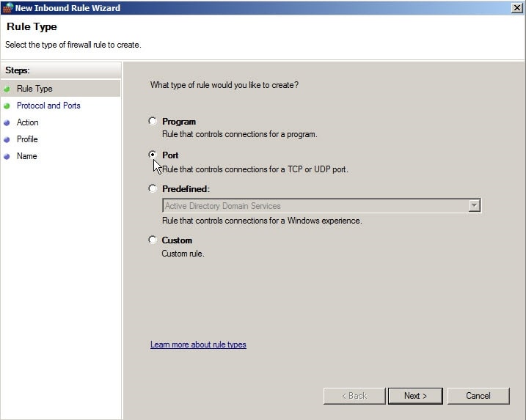Click the green bullet beside Protocol and Ports

click(7, 106)
